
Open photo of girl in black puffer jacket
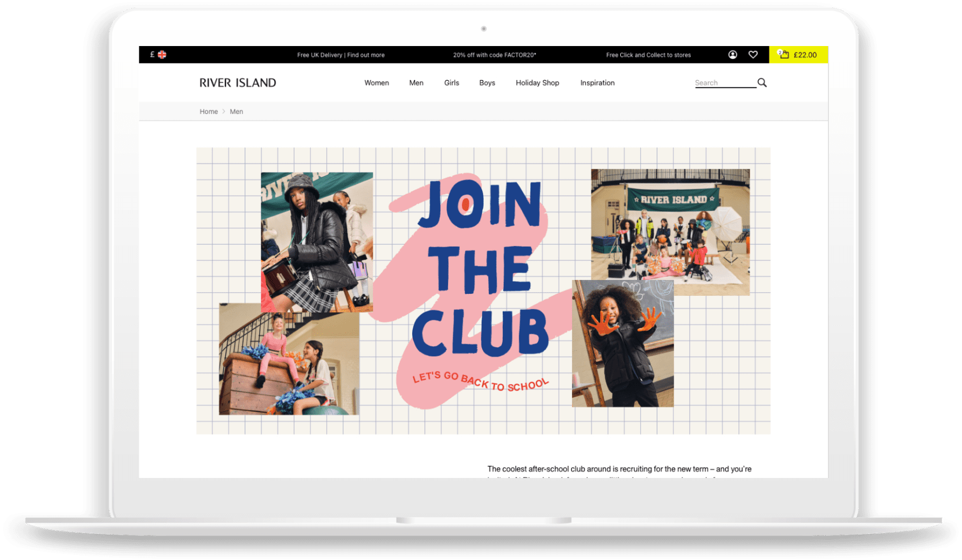[317, 242]
